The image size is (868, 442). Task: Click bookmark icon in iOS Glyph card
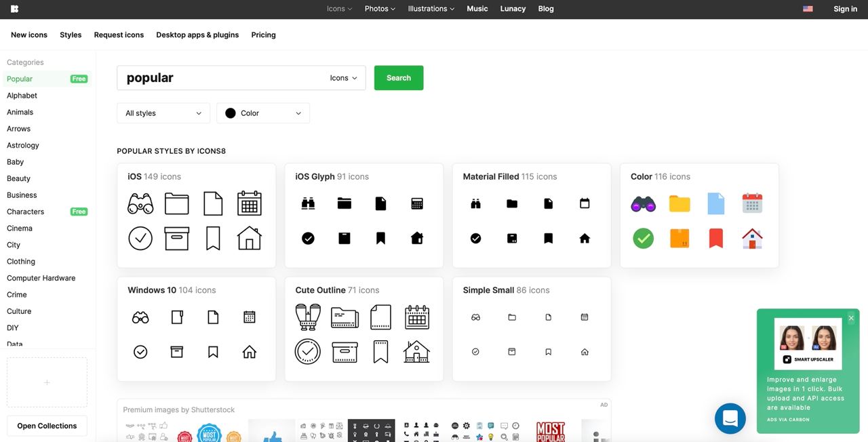[381, 238]
